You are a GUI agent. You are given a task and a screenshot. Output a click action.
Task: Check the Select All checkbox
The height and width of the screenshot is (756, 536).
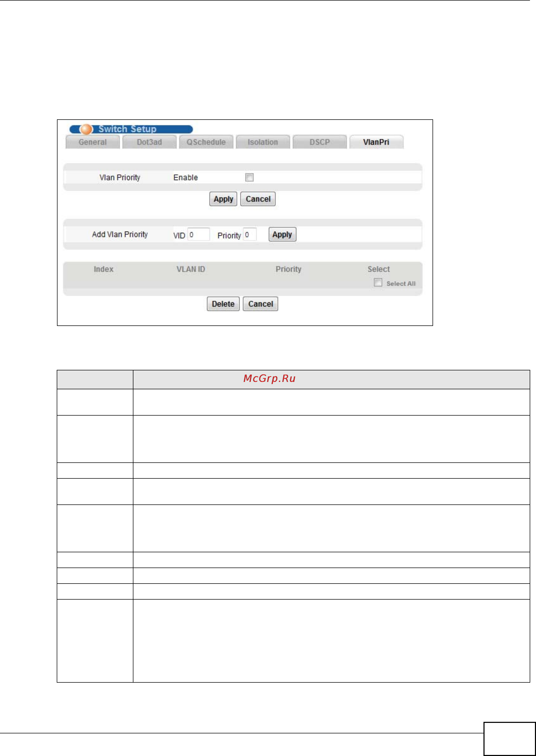click(378, 282)
